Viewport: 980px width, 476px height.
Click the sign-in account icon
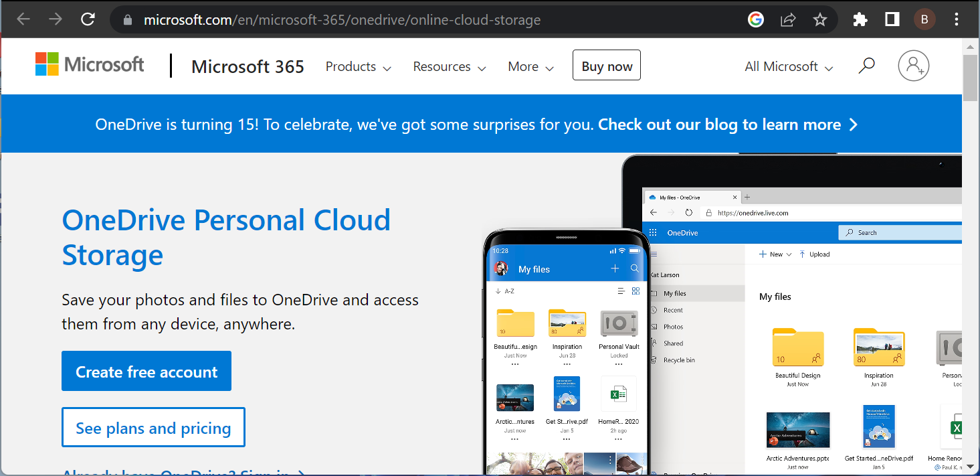point(914,66)
